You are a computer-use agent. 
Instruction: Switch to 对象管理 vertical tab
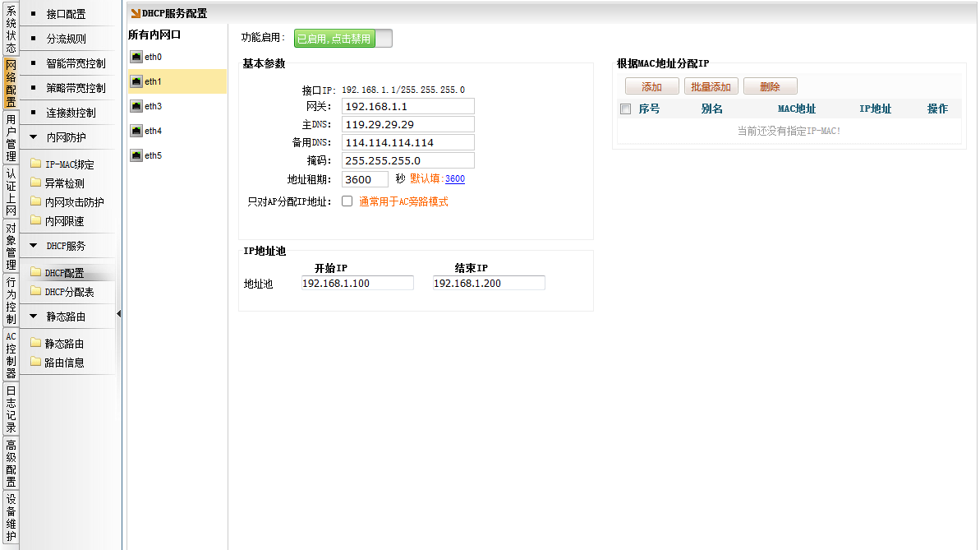pos(11,247)
